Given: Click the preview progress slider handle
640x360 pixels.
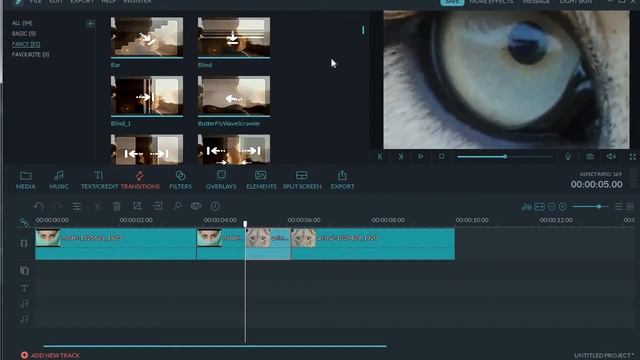Looking at the screenshot, I should 505,156.
